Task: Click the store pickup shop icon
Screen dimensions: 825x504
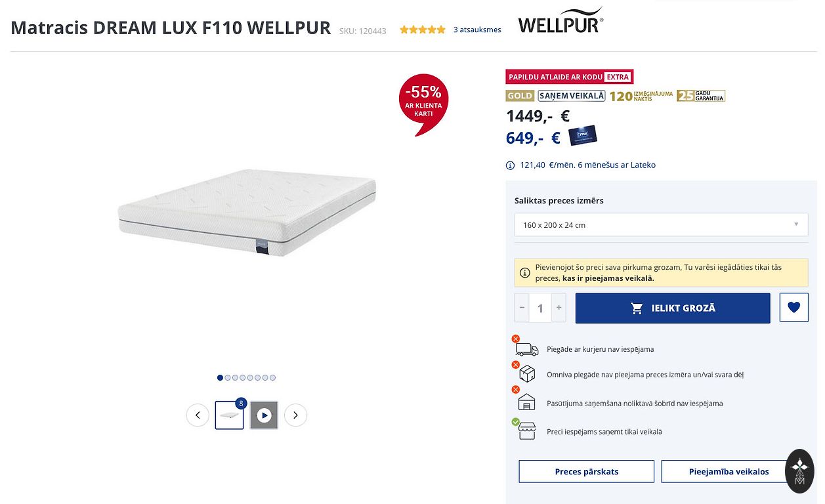Action: pos(527,431)
